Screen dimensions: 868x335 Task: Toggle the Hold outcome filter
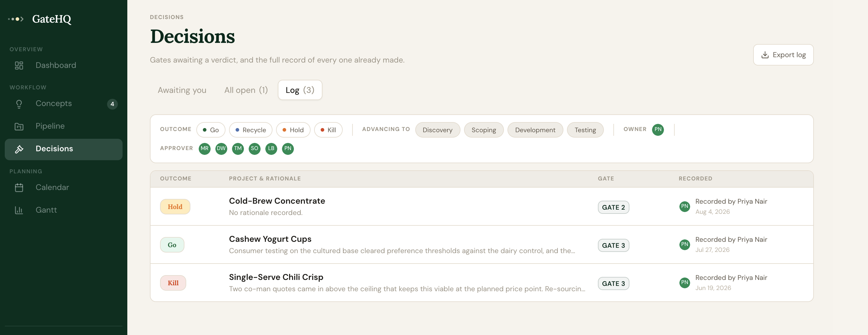tap(293, 130)
